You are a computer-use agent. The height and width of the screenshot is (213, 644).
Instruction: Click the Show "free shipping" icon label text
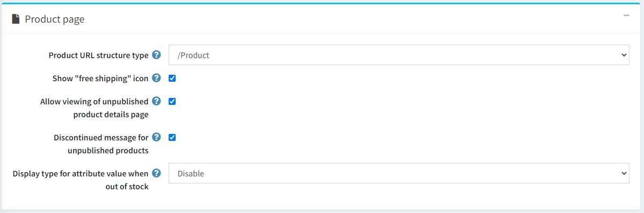[100, 79]
